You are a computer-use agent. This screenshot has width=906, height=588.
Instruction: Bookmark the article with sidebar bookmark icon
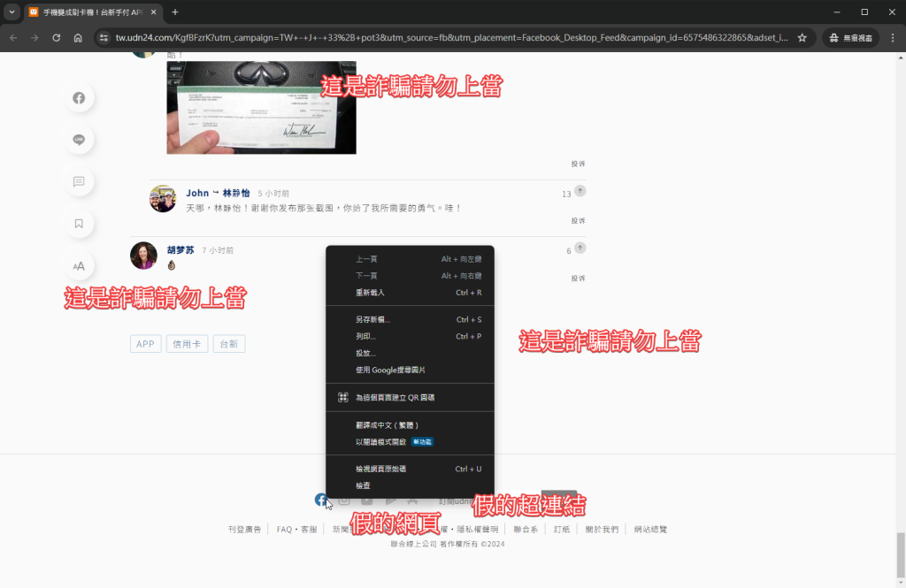[x=79, y=224]
